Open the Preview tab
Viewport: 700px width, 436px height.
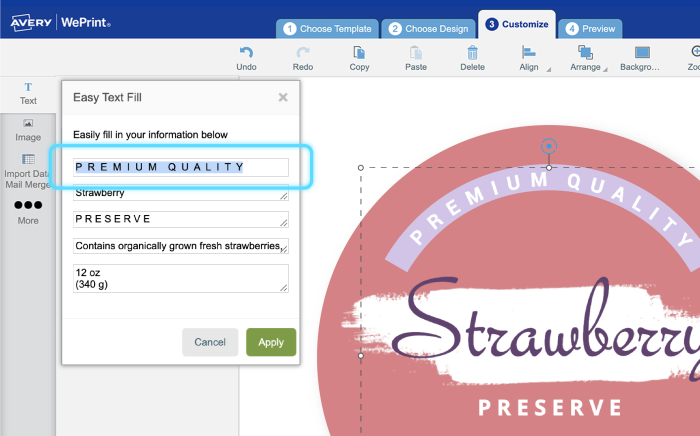[591, 29]
